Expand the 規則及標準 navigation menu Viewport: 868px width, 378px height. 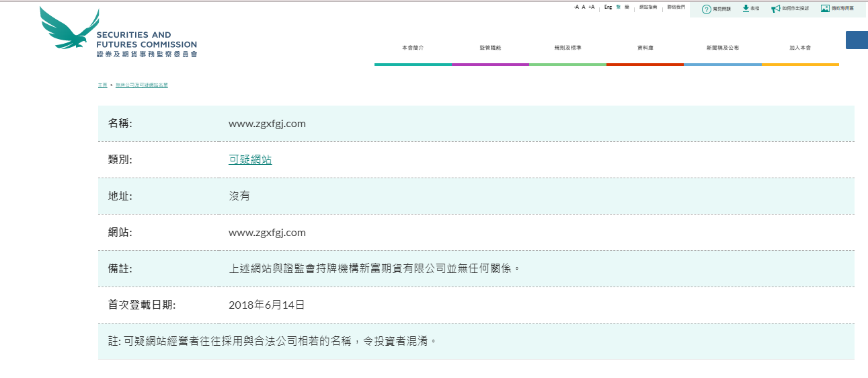(x=567, y=48)
